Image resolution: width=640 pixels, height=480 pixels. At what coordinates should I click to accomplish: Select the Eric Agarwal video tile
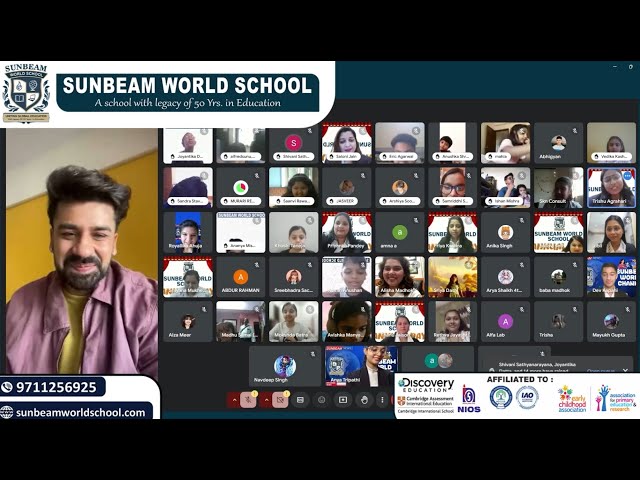400,143
